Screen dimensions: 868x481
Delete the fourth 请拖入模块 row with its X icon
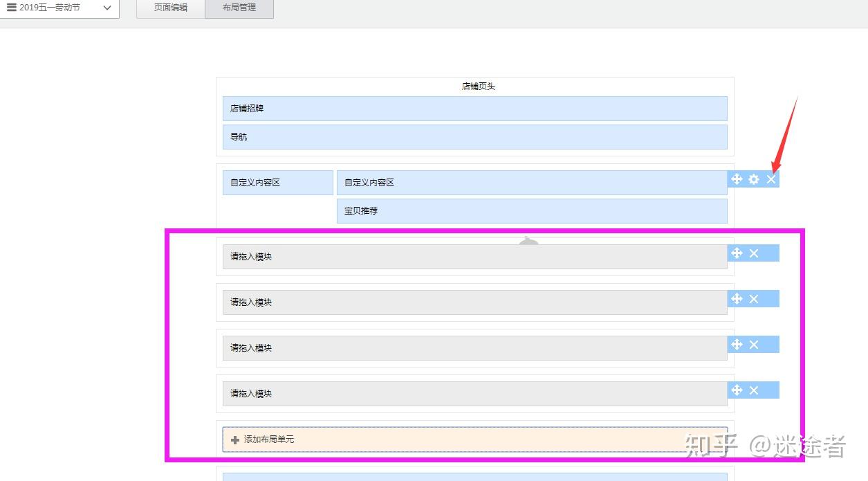[753, 390]
